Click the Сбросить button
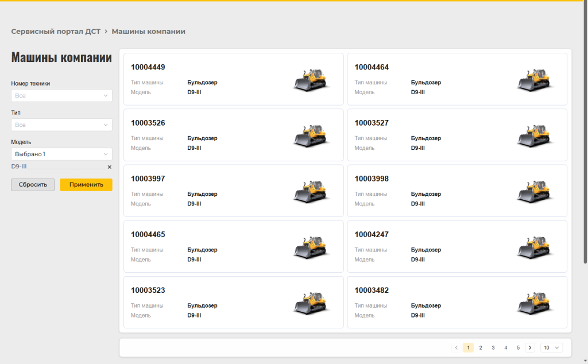Viewport: 588px width, 364px height. click(x=33, y=184)
